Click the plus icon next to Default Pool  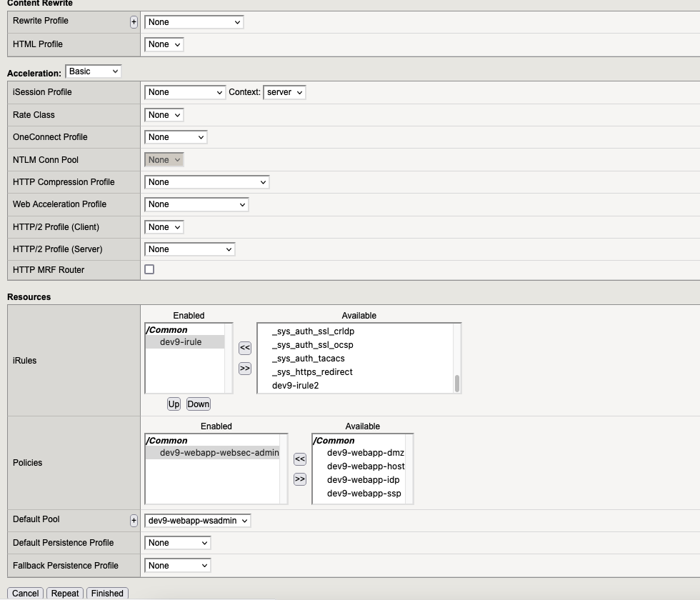pos(134,521)
